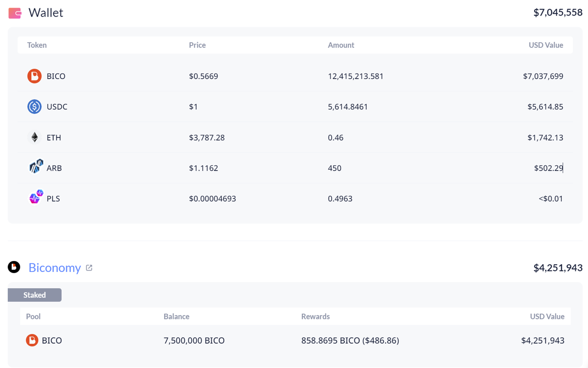The width and height of the screenshot is (588, 368).
Task: Click the BICO token icon in Wallet
Action: 34,76
